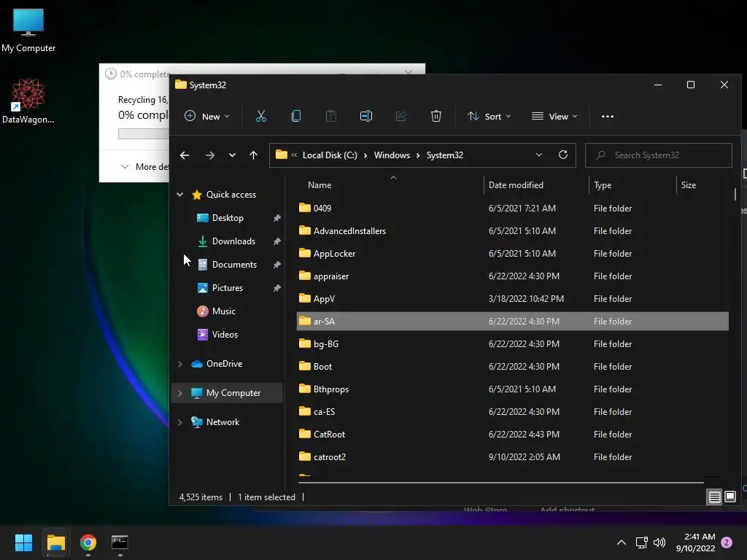Open the network icon in the tray

coord(641,542)
